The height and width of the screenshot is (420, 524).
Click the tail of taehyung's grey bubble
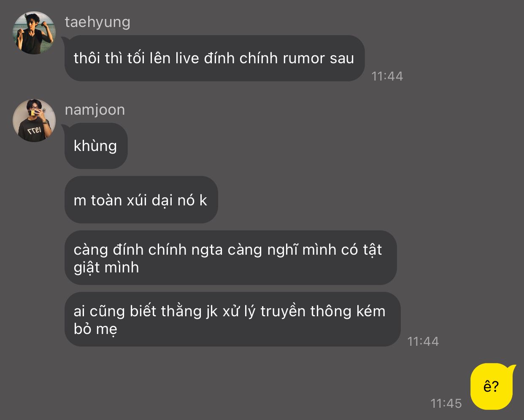[x=65, y=40]
